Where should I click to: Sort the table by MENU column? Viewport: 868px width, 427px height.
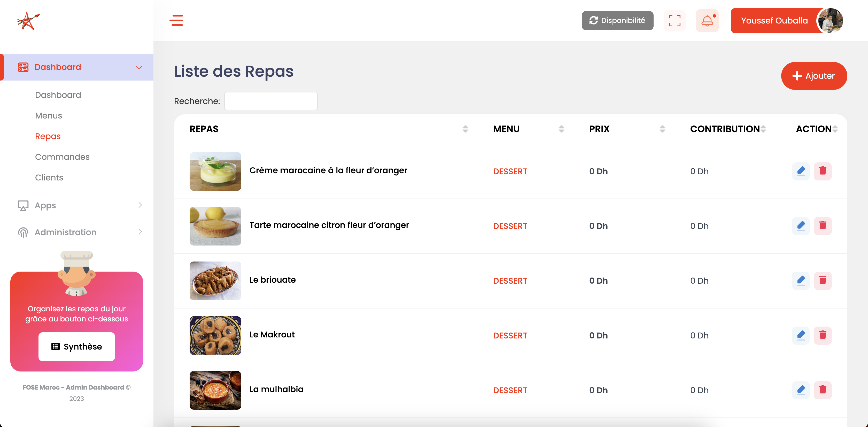[561, 129]
